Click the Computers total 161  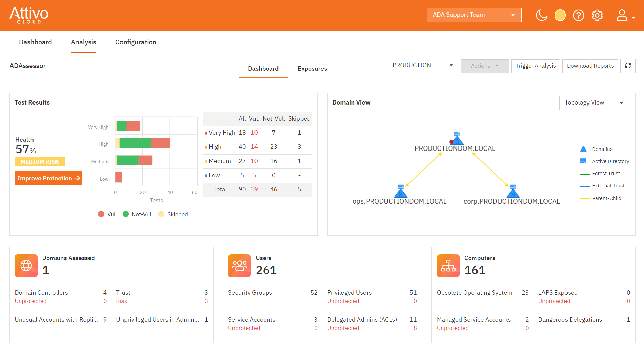475,270
